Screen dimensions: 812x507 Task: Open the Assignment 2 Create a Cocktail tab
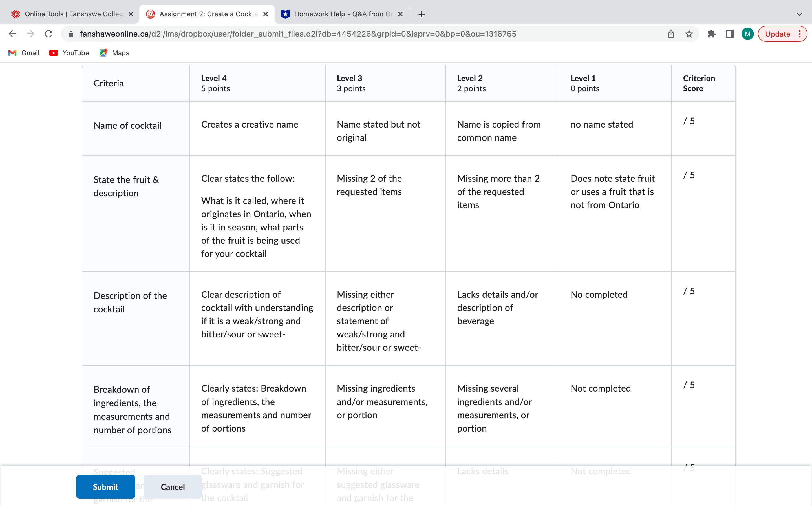[209, 14]
